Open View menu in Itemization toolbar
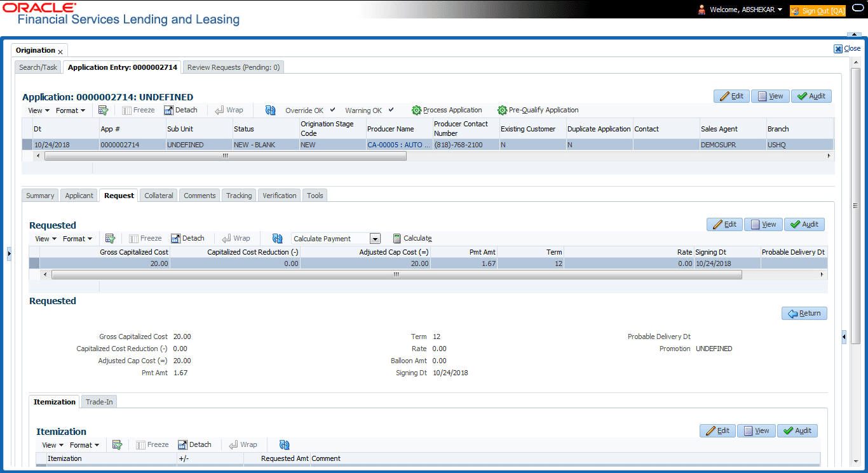868x473 pixels. [x=53, y=445]
